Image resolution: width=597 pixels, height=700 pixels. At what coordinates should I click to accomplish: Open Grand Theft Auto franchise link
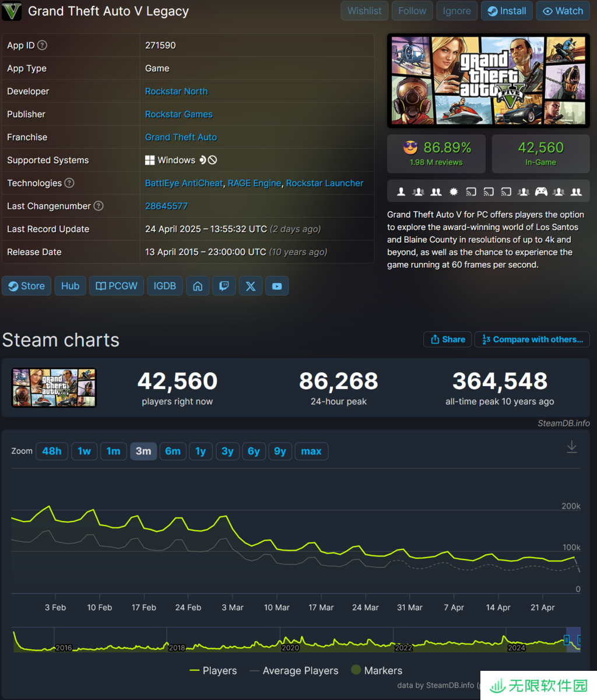[x=181, y=137]
